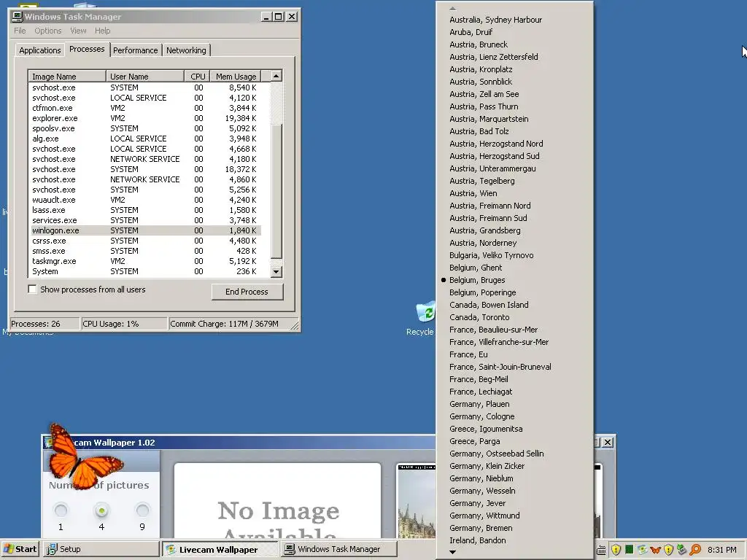747x560 pixels.
Task: Select explorer.exe in the process list
Action: tap(144, 118)
